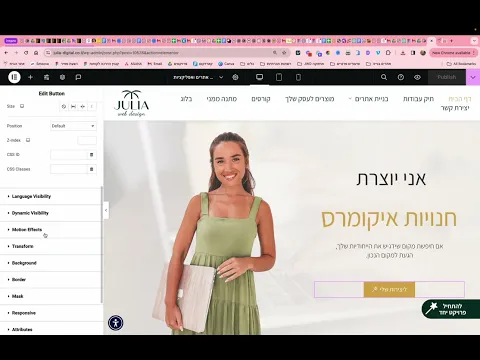Open the purple save options arrow
Viewport: 480px width, 360px height.
pyautogui.click(x=473, y=77)
